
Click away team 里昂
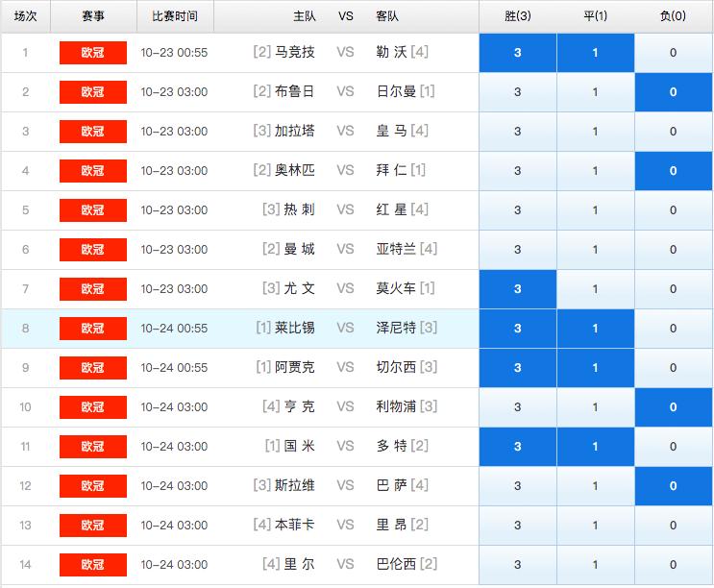(x=391, y=525)
